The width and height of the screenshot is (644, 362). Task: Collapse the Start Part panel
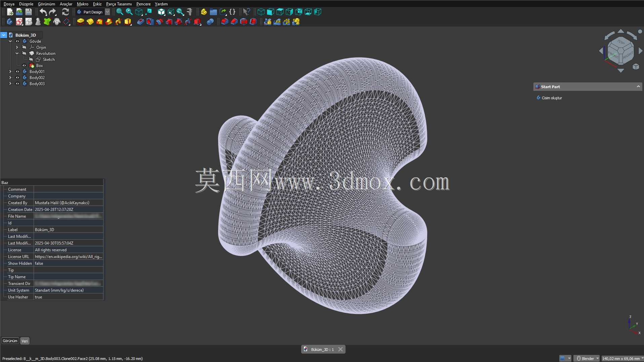click(x=638, y=87)
